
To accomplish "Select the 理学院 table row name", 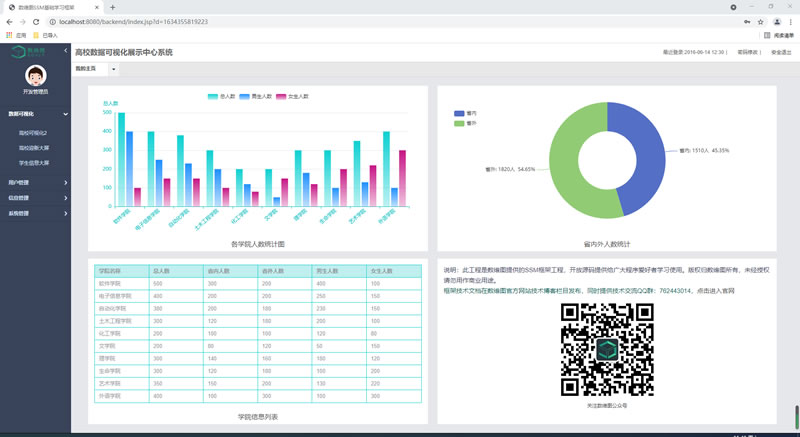I will coord(107,358).
